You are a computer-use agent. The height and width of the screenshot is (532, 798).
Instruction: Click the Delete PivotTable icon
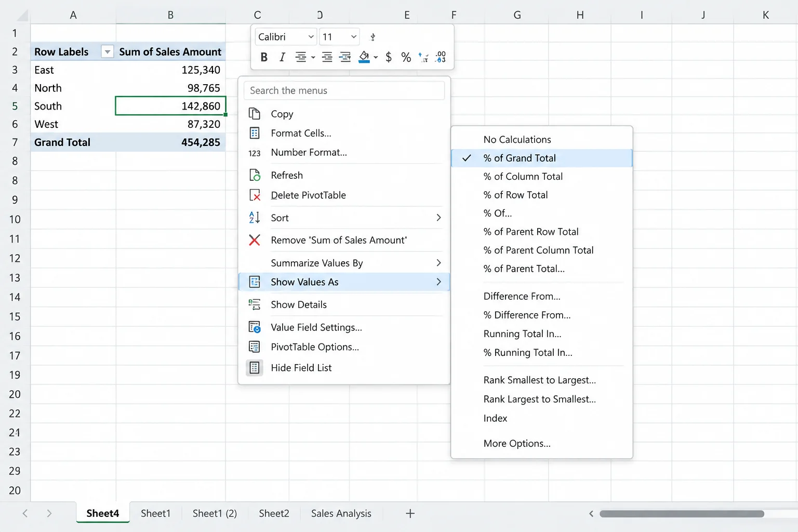[x=255, y=195]
